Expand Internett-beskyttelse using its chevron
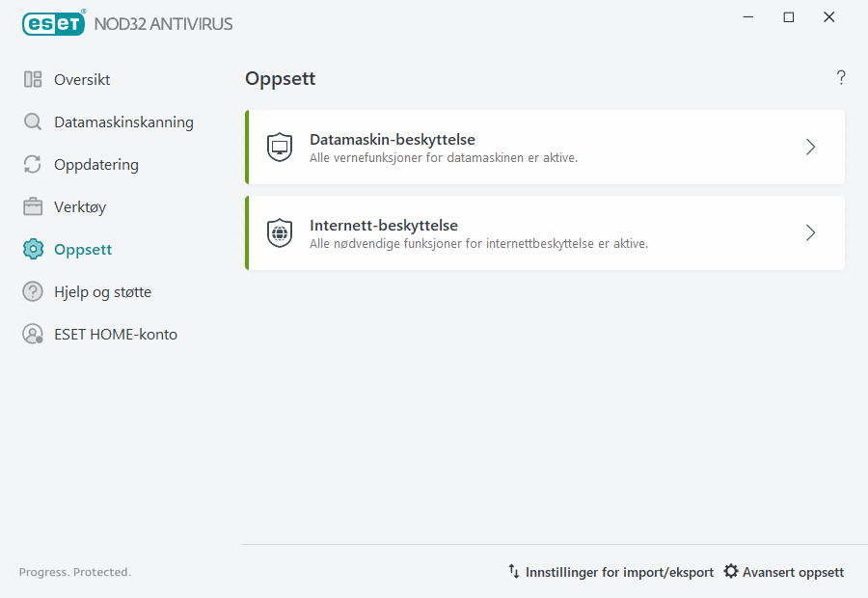Screen dimensions: 868x598 point(810,232)
